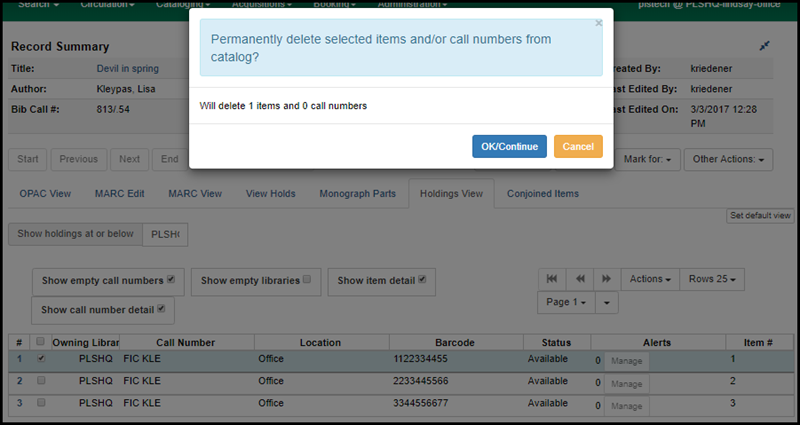Switch to the MARC Edit tab

(119, 193)
